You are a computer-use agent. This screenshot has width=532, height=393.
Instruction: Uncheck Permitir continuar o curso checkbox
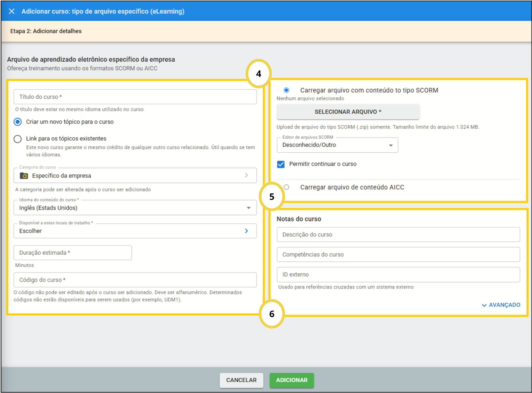click(x=281, y=164)
